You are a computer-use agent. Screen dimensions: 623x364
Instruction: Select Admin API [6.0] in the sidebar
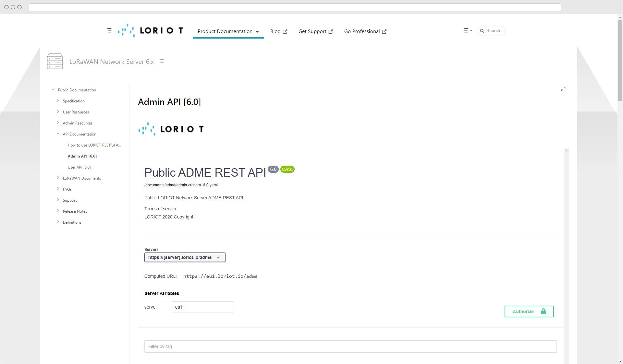(82, 156)
